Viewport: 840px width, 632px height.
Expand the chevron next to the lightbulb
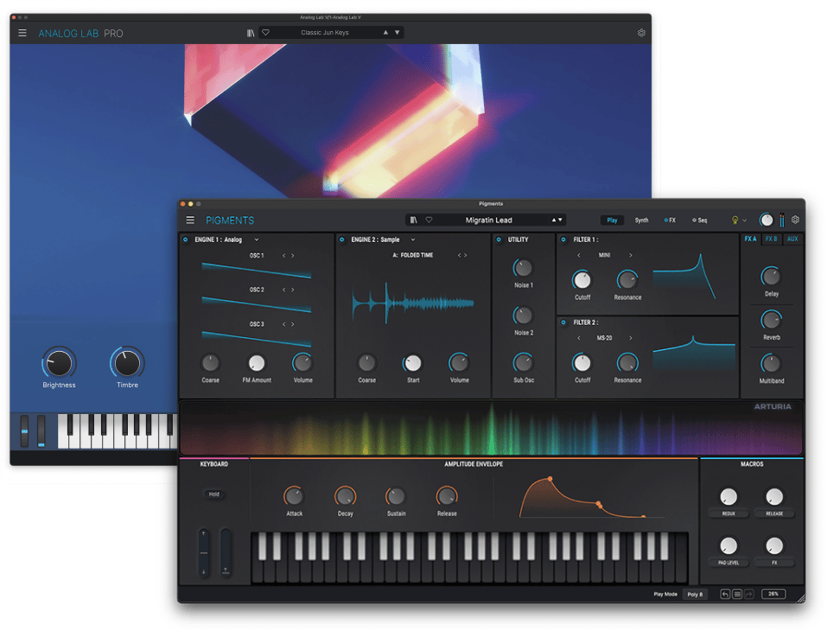(744, 220)
